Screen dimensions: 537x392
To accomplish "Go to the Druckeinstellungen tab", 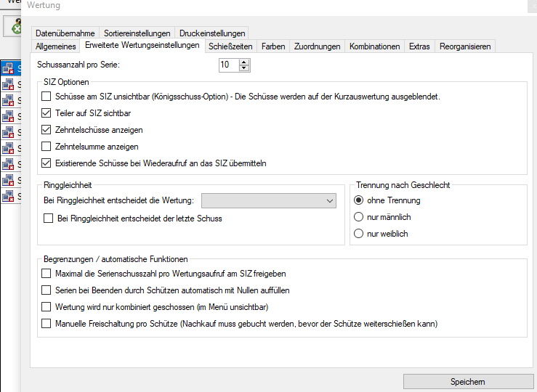I will click(x=212, y=33).
